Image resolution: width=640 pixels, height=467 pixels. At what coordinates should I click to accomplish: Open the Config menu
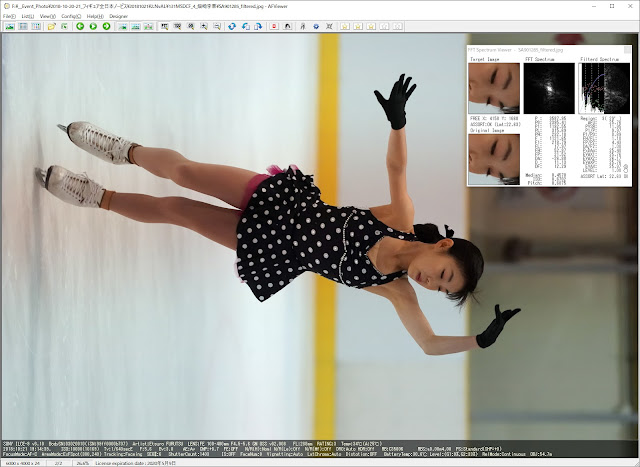71,16
